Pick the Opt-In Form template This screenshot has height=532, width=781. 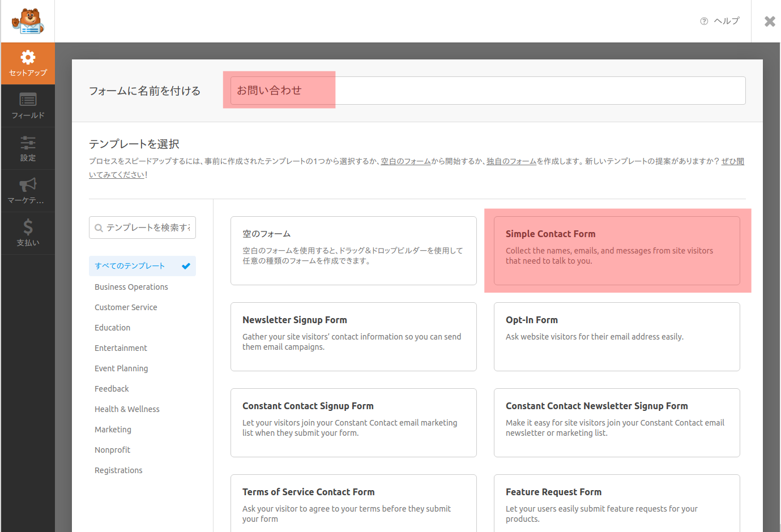pos(616,337)
